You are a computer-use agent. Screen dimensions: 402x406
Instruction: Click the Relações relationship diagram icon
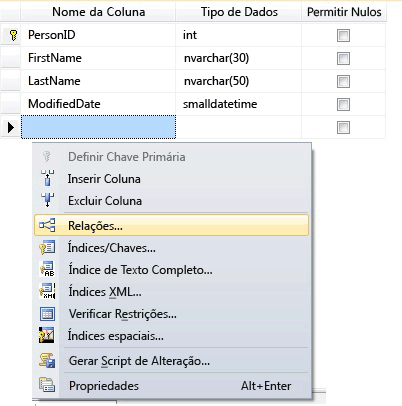(47, 225)
